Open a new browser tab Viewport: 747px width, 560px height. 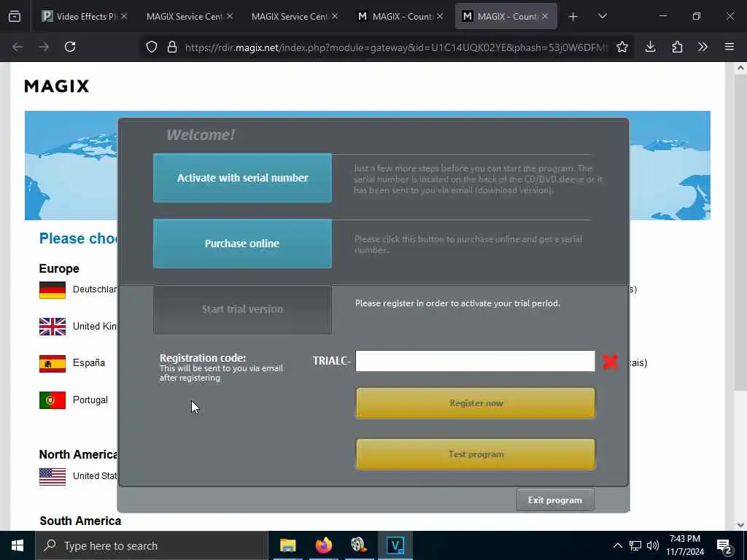[x=573, y=17]
